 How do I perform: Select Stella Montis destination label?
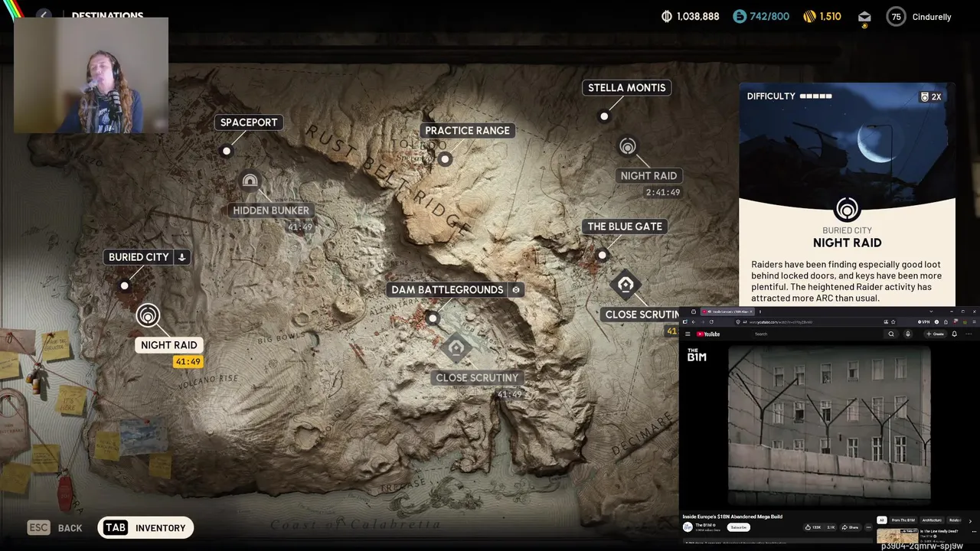click(x=626, y=88)
